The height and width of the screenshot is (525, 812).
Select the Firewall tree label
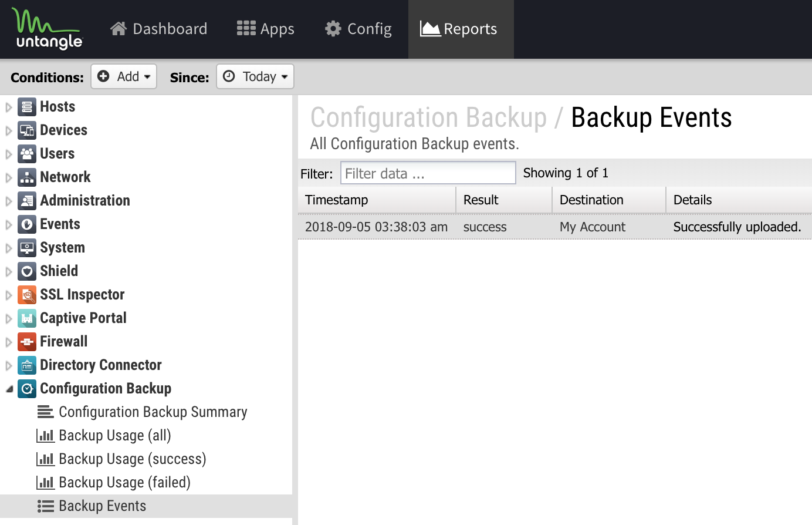(63, 342)
